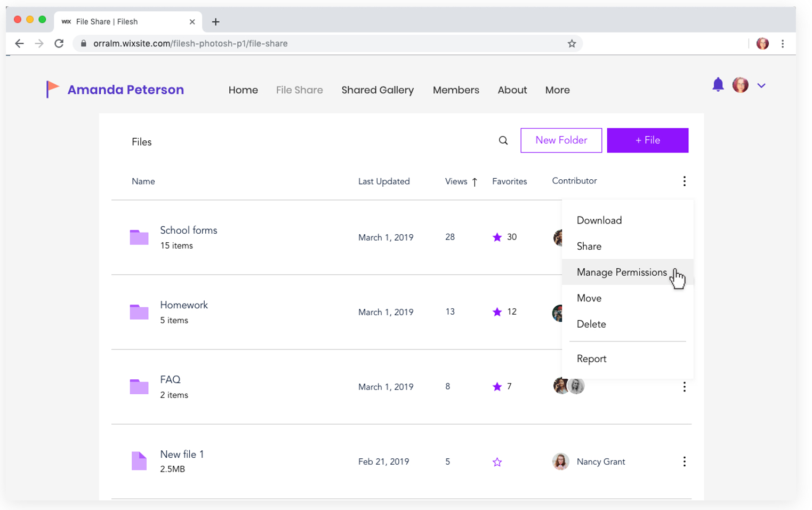Click the New file 1 document icon

coord(139,461)
